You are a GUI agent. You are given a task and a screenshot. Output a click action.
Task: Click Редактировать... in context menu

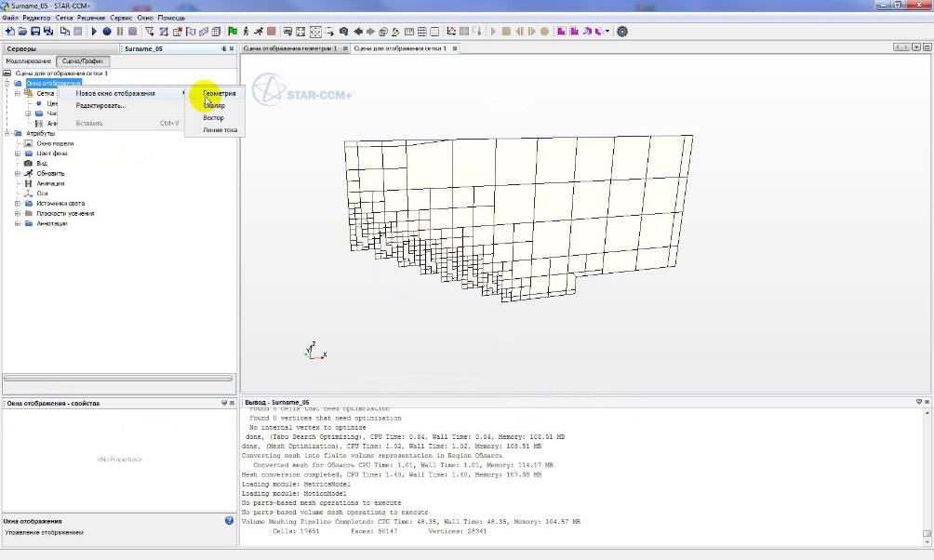pos(100,105)
